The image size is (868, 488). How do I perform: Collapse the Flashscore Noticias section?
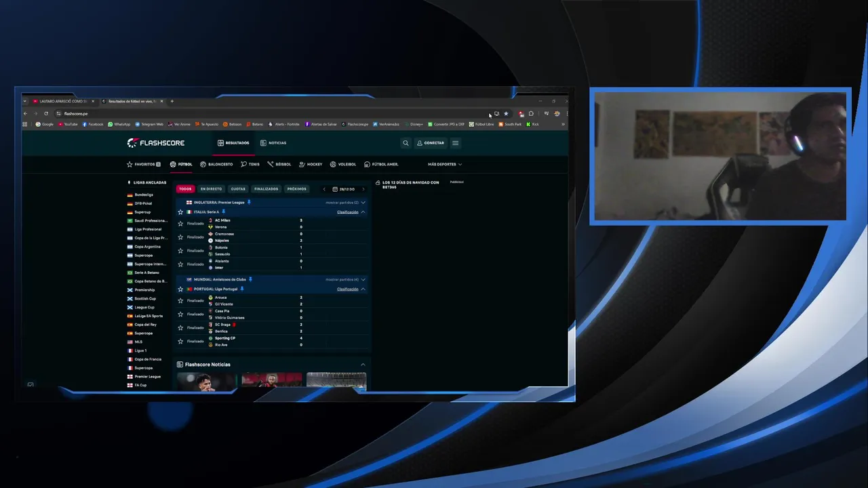click(363, 365)
